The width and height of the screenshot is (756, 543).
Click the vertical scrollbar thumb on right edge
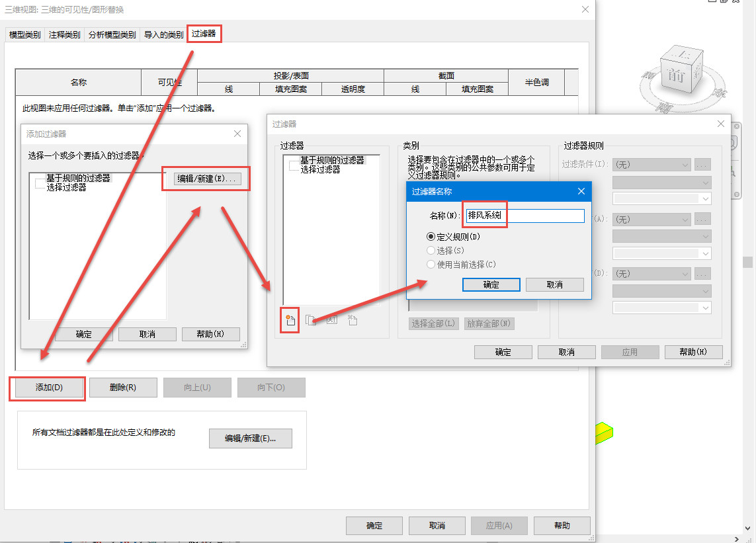[748, 262]
